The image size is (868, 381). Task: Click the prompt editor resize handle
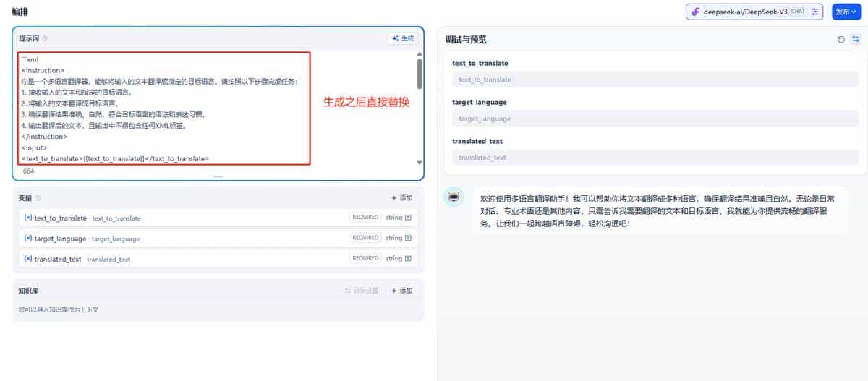click(x=218, y=176)
